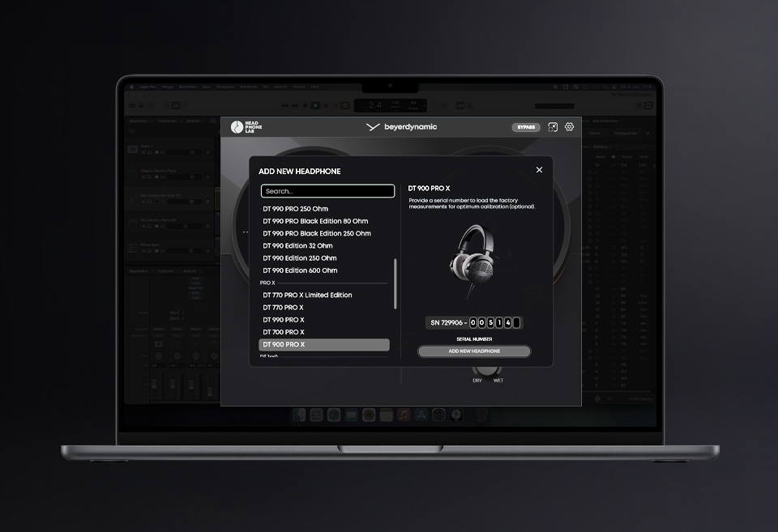Click the window resize icon beside the gear
Viewport: 778px width, 532px height.
coord(554,127)
